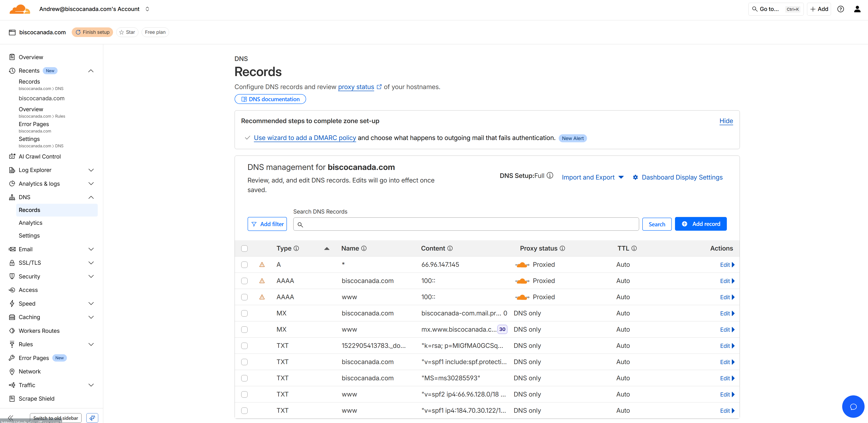
Task: Click the collapse sidebar double-arrow icon
Action: (11, 418)
